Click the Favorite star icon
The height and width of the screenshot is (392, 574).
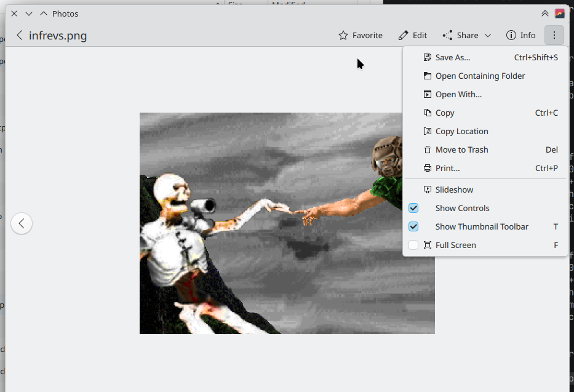[343, 36]
